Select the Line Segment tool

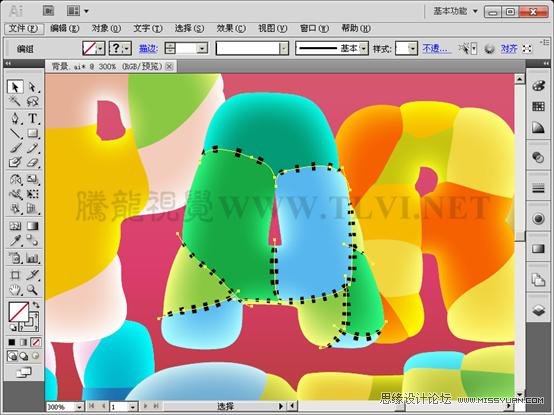click(x=15, y=133)
